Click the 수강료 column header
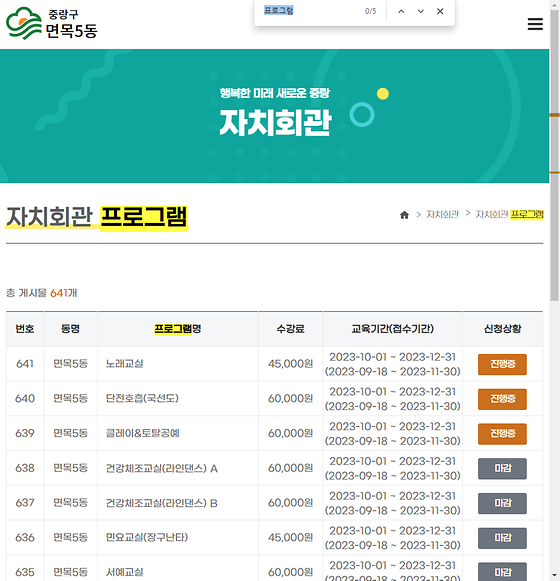 291,329
